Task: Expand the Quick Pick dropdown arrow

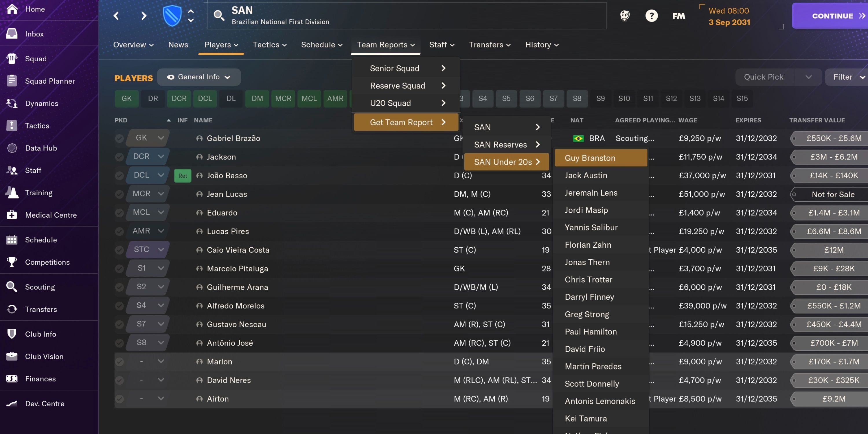Action: coord(808,77)
